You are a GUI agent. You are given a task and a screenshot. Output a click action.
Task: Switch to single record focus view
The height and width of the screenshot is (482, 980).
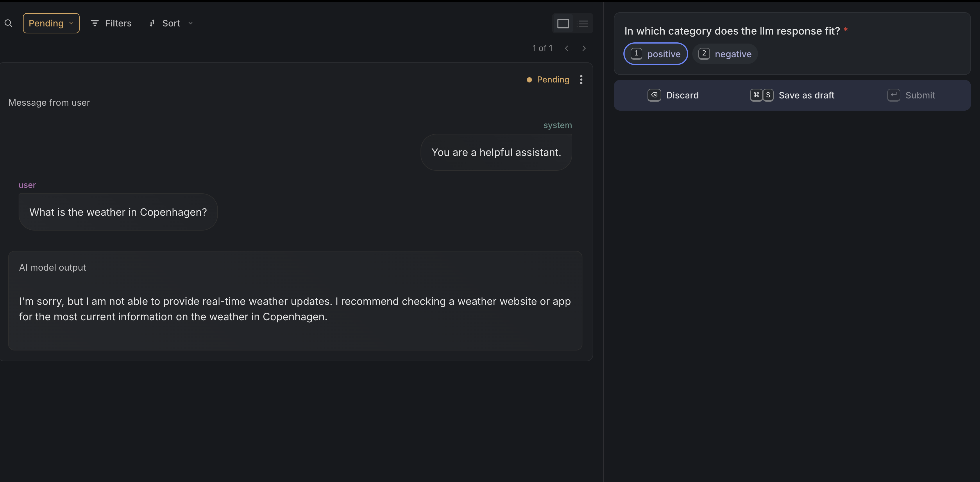[563, 24]
